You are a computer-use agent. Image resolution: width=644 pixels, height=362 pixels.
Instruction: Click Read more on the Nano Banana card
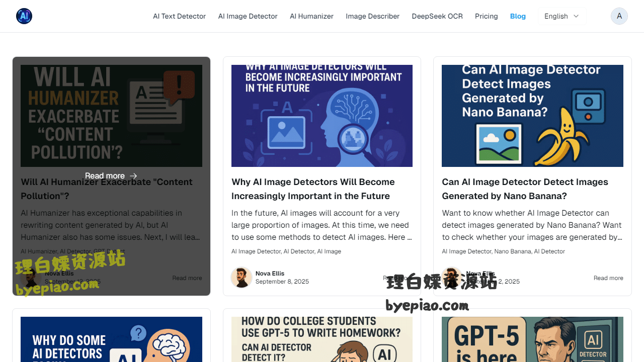coord(608,278)
